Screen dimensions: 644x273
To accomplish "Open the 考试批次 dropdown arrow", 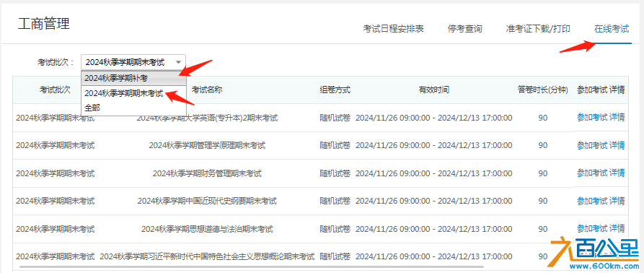I will [x=178, y=62].
